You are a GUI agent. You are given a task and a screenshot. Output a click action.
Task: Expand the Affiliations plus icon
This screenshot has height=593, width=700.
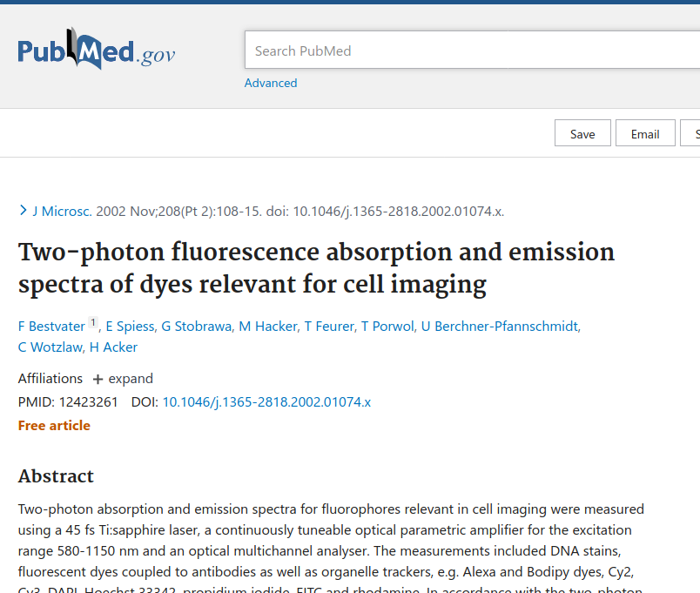(x=98, y=379)
